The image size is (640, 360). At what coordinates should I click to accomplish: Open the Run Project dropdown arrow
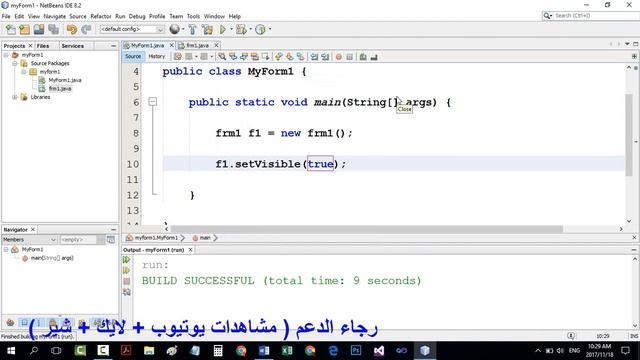[x=231, y=29]
